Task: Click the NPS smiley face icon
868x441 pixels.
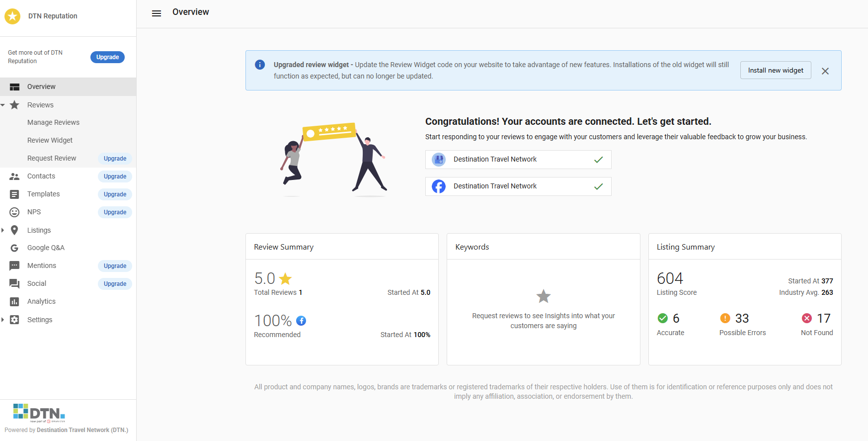Action: click(x=15, y=212)
